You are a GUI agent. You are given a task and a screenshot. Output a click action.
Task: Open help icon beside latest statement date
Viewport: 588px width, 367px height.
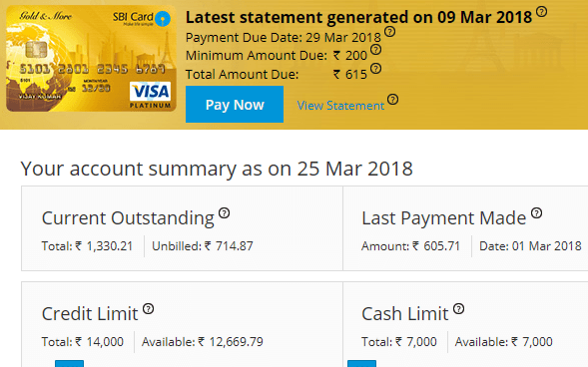(x=541, y=12)
